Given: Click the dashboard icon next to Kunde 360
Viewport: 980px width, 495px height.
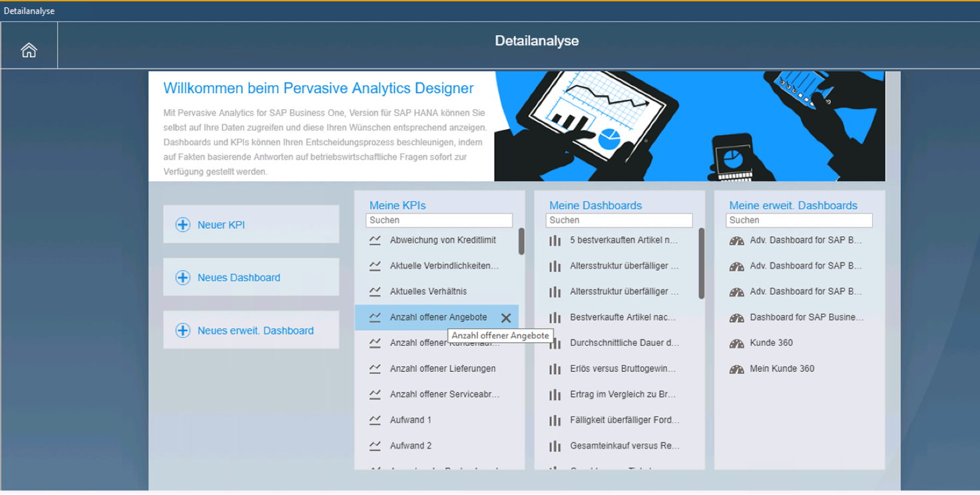Looking at the screenshot, I should point(737,343).
